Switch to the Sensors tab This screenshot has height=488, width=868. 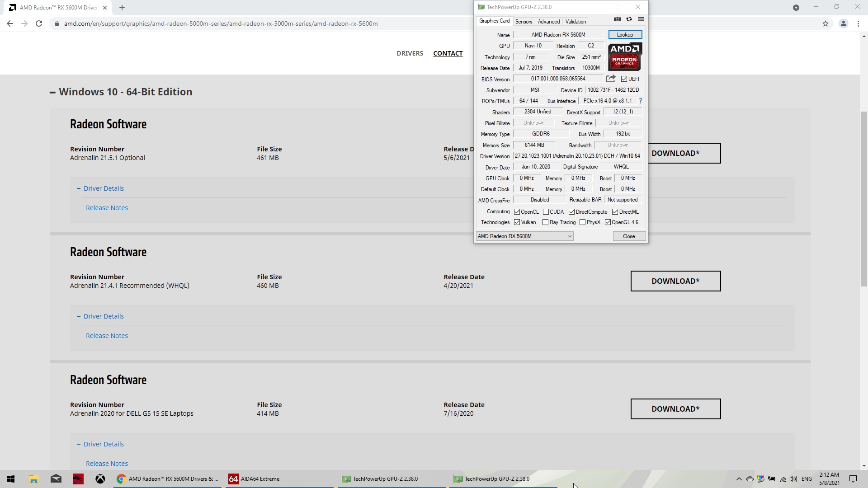tap(524, 22)
